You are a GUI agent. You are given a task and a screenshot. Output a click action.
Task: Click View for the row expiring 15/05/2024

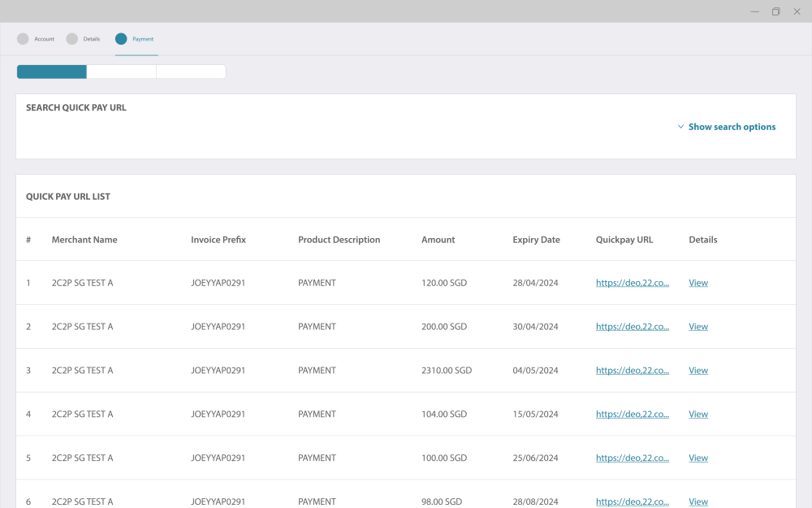[x=698, y=415]
